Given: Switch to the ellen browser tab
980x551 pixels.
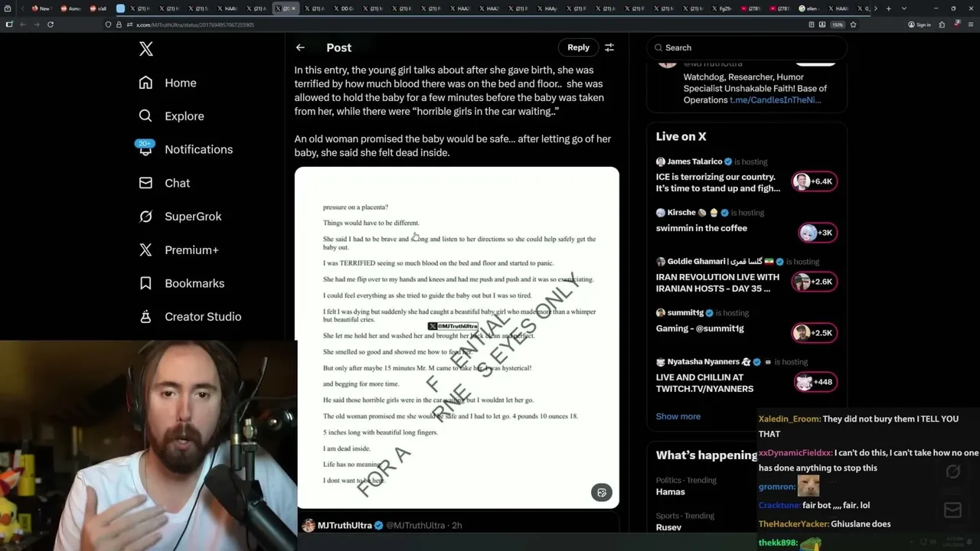Looking at the screenshot, I should (x=809, y=8).
